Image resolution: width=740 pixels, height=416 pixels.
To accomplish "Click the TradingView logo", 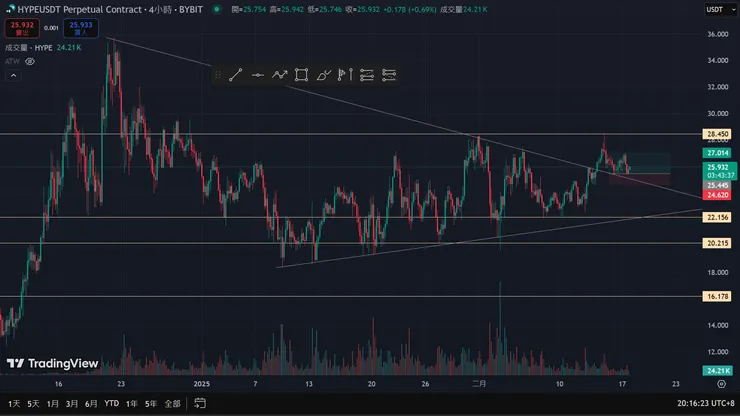I will (x=52, y=363).
